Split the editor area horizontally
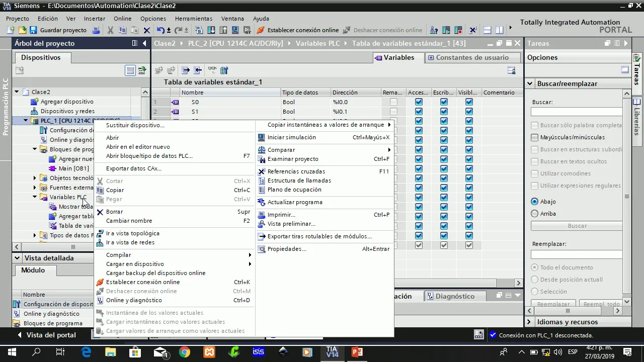Viewport: 644px width, 362px height. pos(487,30)
